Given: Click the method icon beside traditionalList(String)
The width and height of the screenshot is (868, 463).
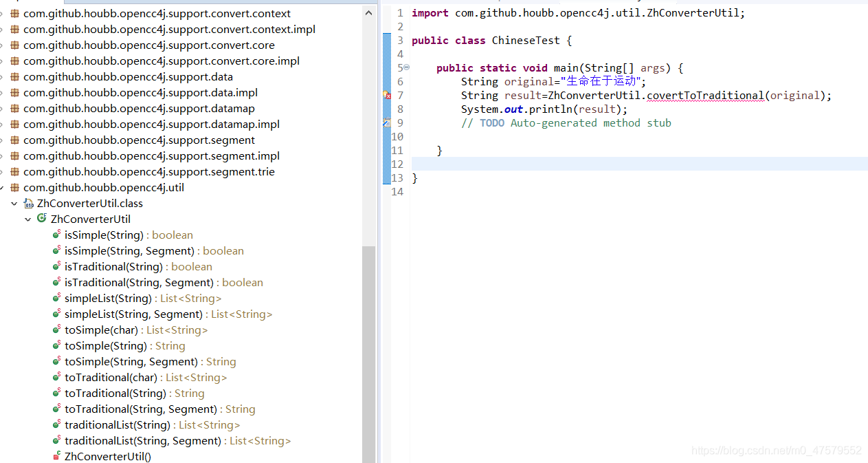Looking at the screenshot, I should point(56,424).
